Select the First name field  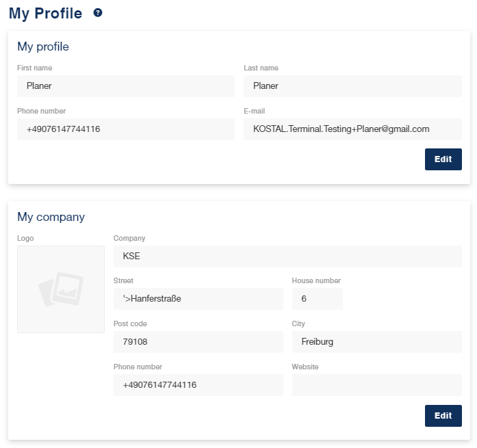pos(126,86)
